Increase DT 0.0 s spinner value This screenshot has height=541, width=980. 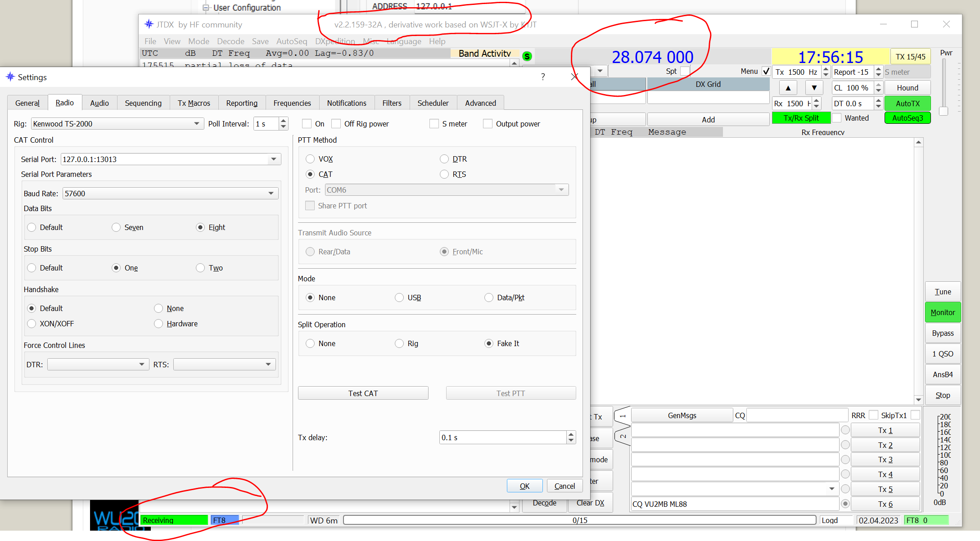pos(878,101)
